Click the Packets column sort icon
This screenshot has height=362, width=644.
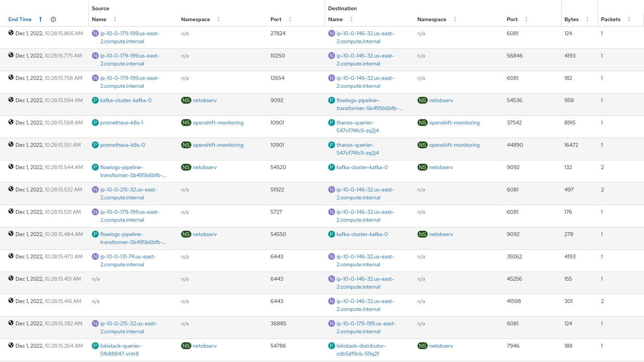click(x=629, y=19)
